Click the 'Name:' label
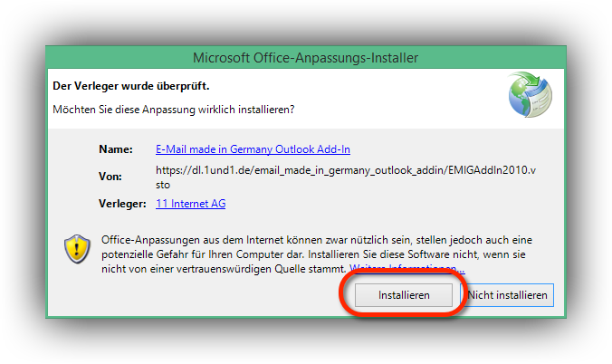The image size is (612, 364). 116,149
